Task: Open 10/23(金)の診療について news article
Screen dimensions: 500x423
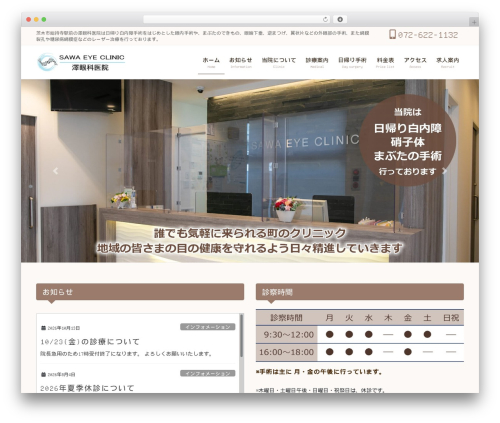Action: pos(90,342)
